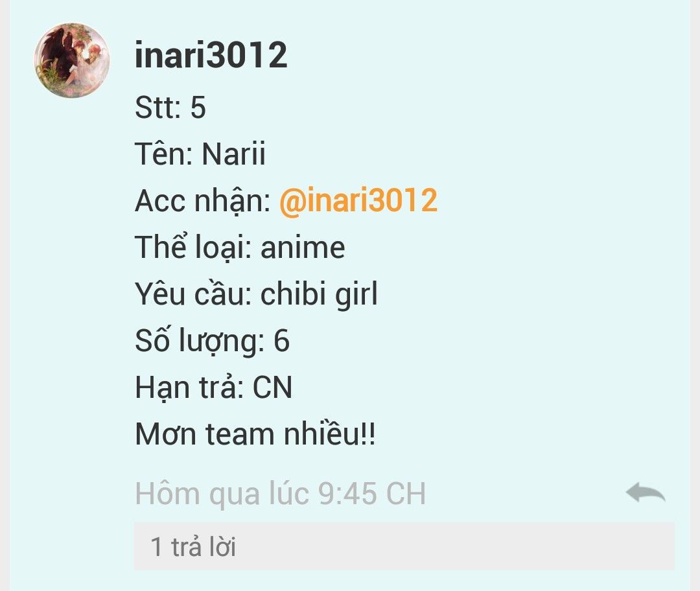Click the bold inari3012 username heading
Viewport: 700px width, 591px height.
coord(211,55)
